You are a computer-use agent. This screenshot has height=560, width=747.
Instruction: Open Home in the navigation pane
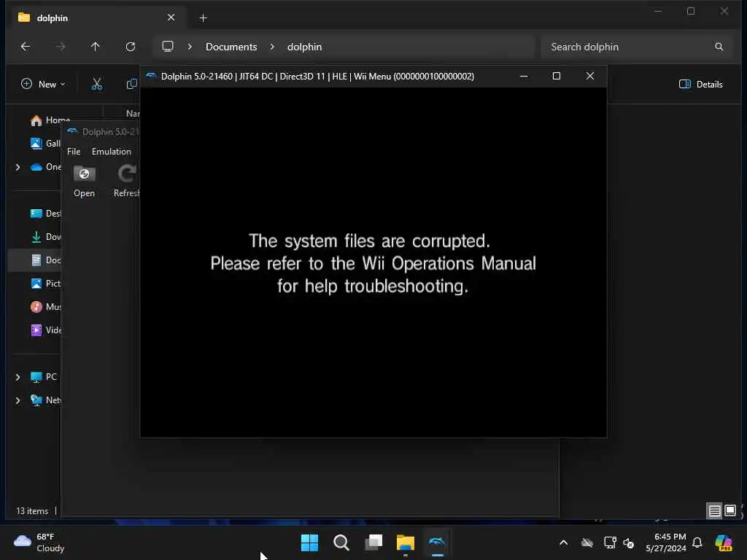[50, 120]
